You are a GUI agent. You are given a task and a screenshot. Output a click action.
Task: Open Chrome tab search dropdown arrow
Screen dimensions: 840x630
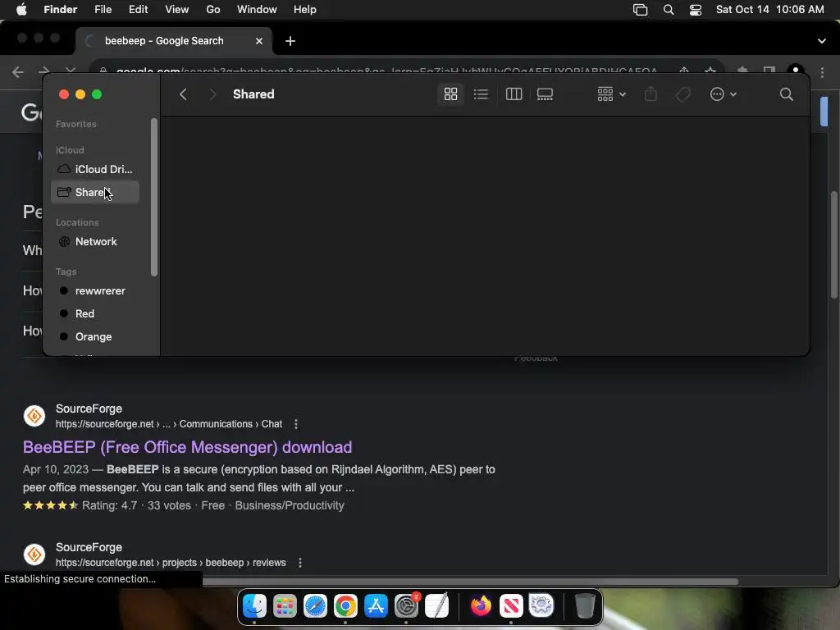[821, 41]
